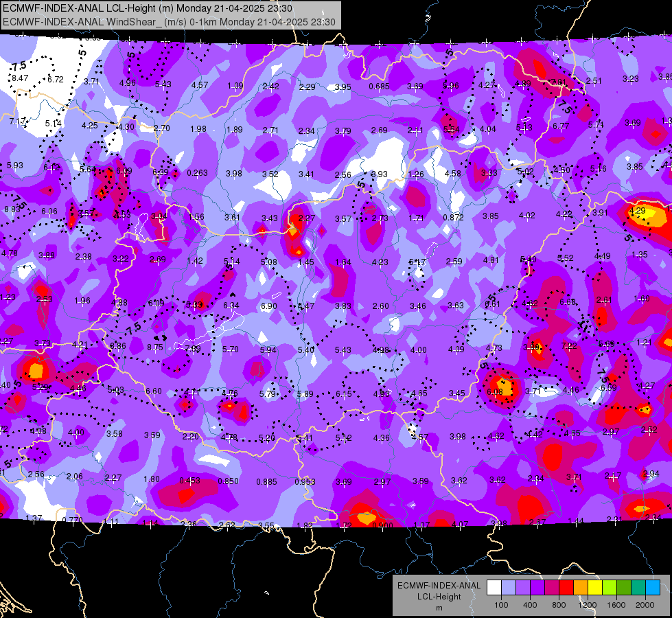Click the yellow legend color swatch
The height and width of the screenshot is (618, 672).
coord(595,588)
